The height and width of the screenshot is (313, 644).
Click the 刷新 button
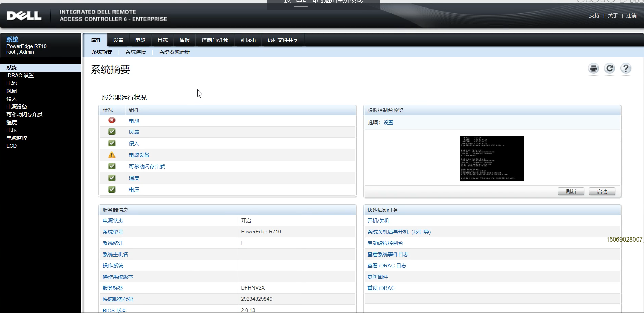(x=571, y=192)
